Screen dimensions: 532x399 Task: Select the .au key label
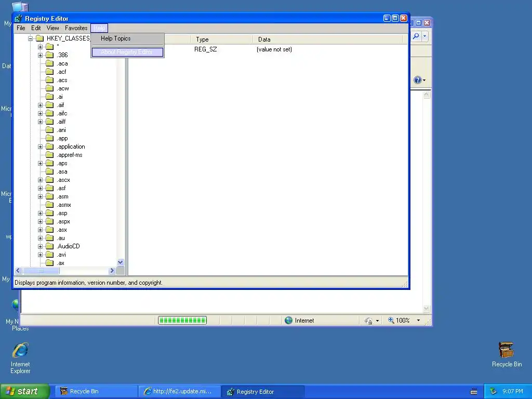tap(61, 238)
